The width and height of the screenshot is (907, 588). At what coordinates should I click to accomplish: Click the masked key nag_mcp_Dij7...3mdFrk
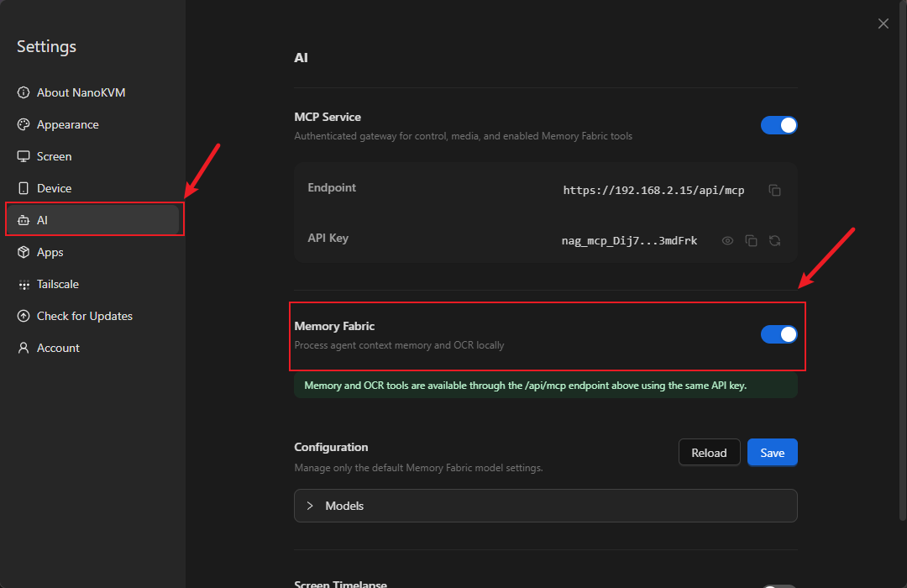tap(629, 241)
